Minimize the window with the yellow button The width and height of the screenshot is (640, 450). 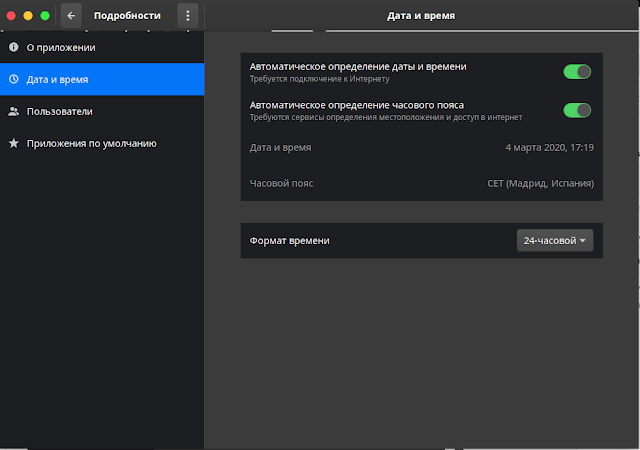tap(28, 16)
